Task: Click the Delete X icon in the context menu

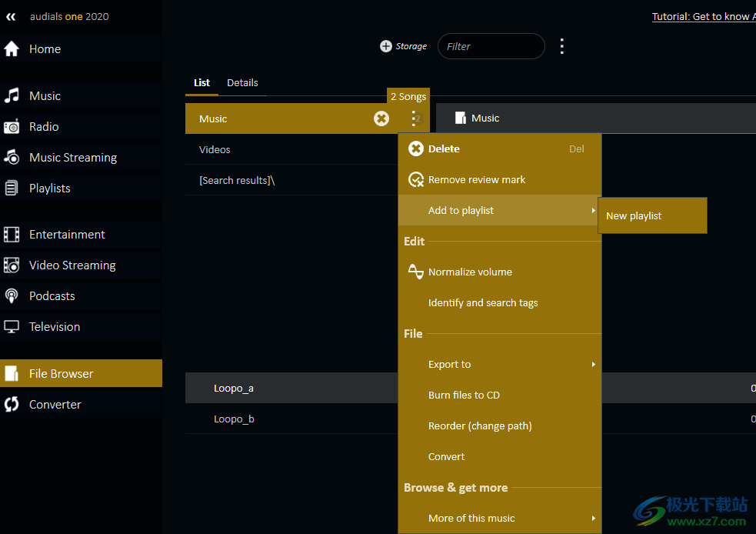Action: (x=416, y=149)
